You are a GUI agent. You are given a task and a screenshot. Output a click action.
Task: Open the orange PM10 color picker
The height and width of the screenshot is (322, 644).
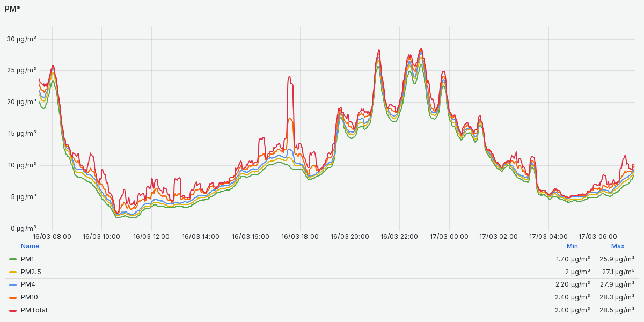pyautogui.click(x=13, y=297)
